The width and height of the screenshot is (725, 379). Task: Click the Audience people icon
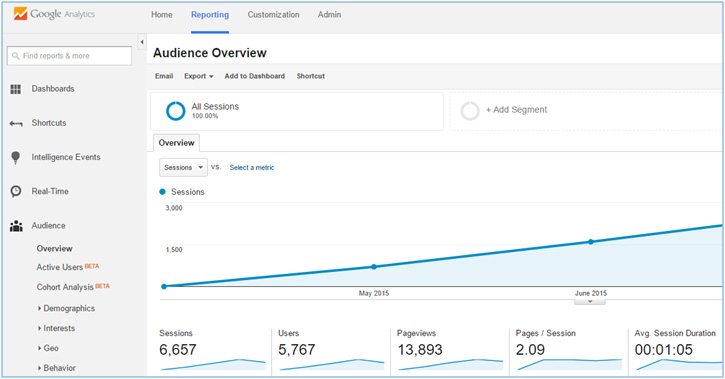(x=16, y=226)
